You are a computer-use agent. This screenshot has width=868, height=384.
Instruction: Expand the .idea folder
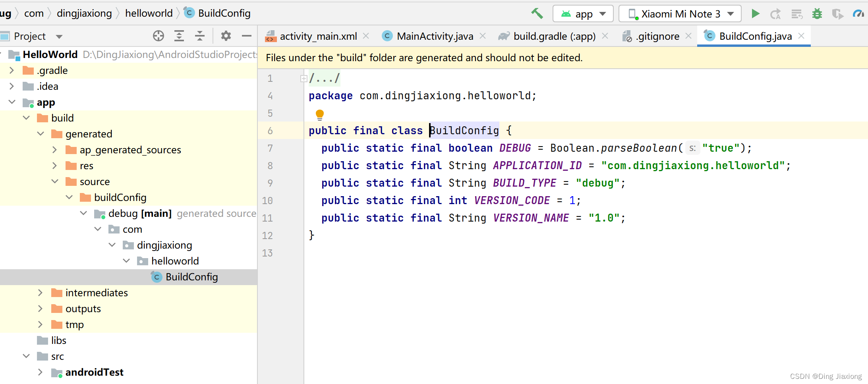pyautogui.click(x=12, y=86)
